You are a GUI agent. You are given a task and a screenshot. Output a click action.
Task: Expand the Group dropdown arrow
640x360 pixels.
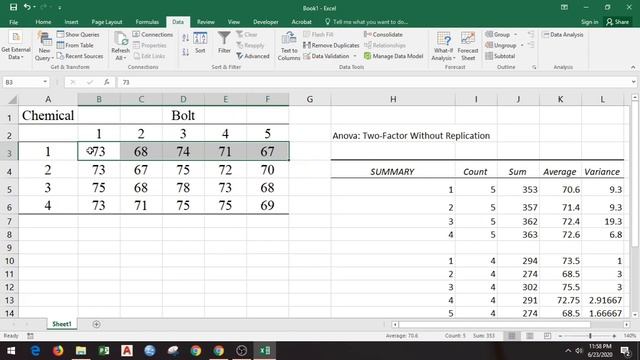(x=516, y=35)
